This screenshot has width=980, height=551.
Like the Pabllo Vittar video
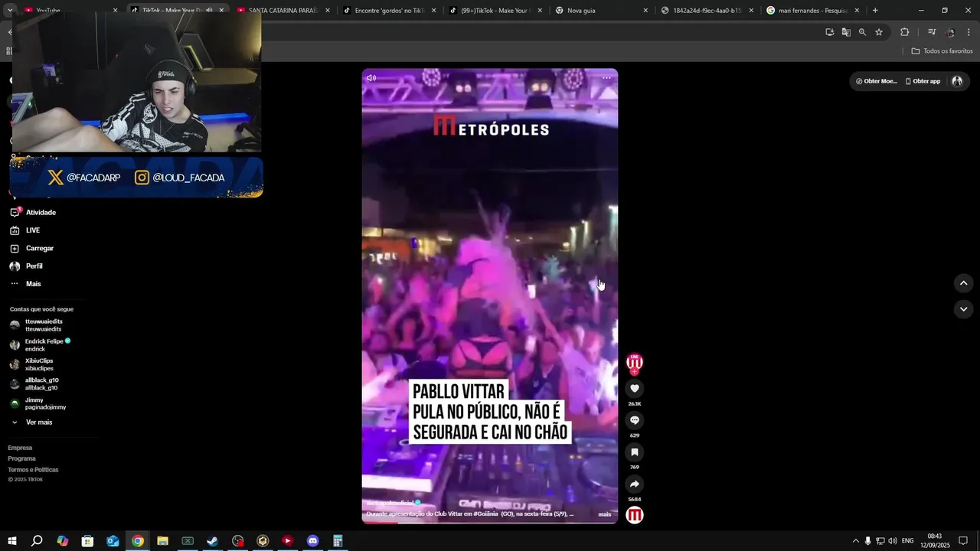tap(634, 389)
